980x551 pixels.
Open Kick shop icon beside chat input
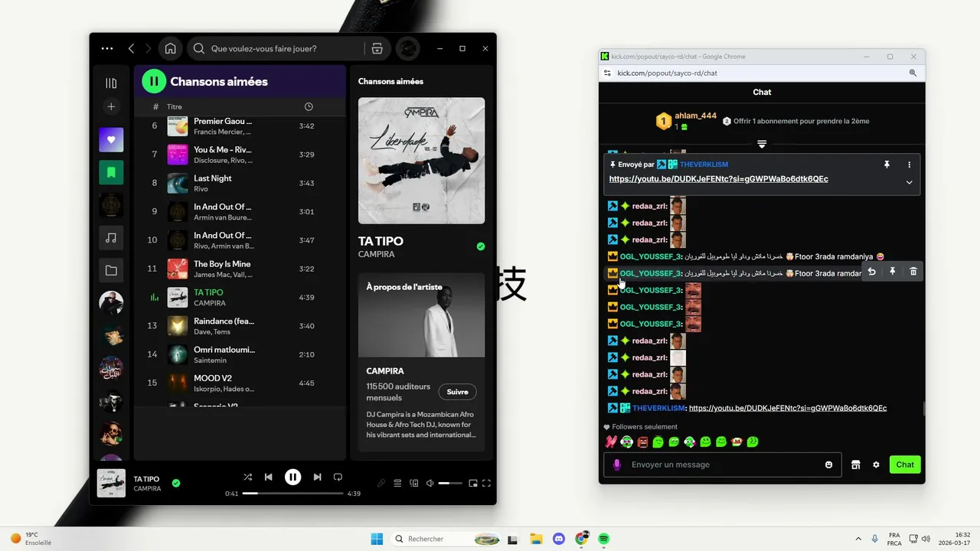point(856,465)
